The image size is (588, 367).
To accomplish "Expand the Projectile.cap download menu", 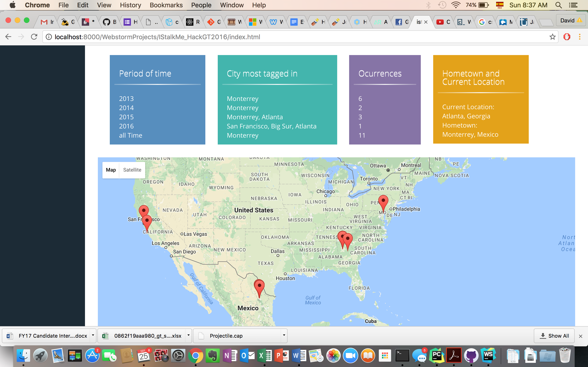I will pos(284,335).
